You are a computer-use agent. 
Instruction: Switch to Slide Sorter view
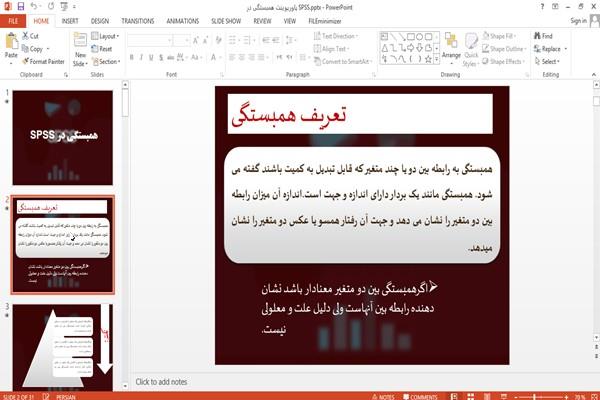[x=470, y=397]
